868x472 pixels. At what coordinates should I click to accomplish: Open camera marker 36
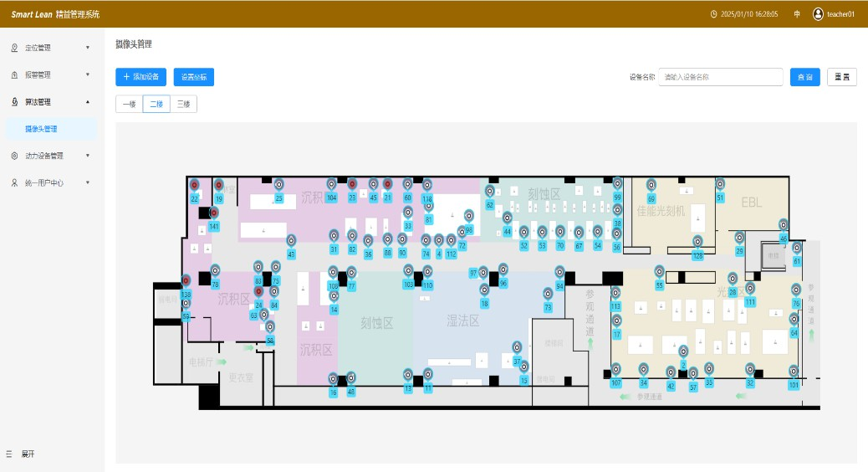pyautogui.click(x=368, y=241)
